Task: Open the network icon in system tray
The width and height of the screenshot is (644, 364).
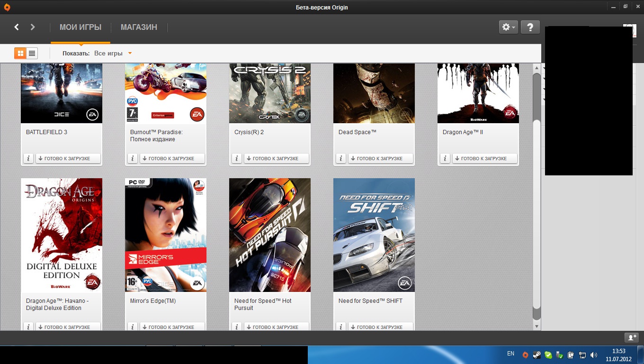Action: point(582,355)
